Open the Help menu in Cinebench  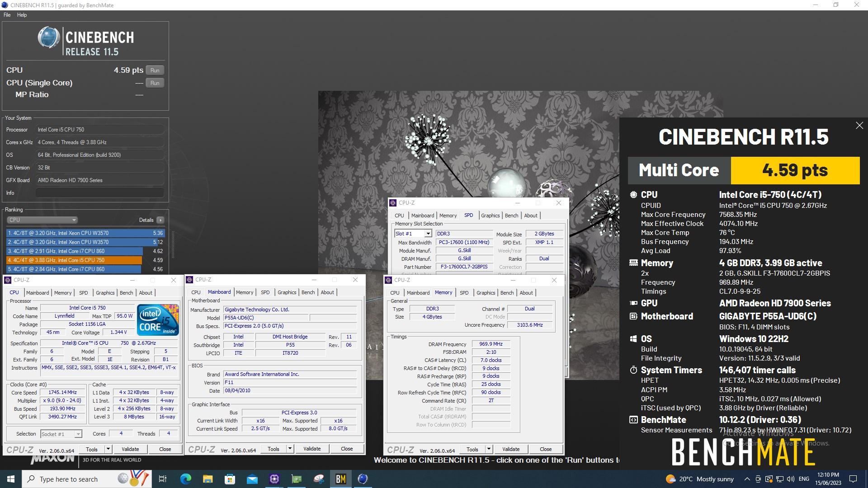pyautogui.click(x=22, y=15)
